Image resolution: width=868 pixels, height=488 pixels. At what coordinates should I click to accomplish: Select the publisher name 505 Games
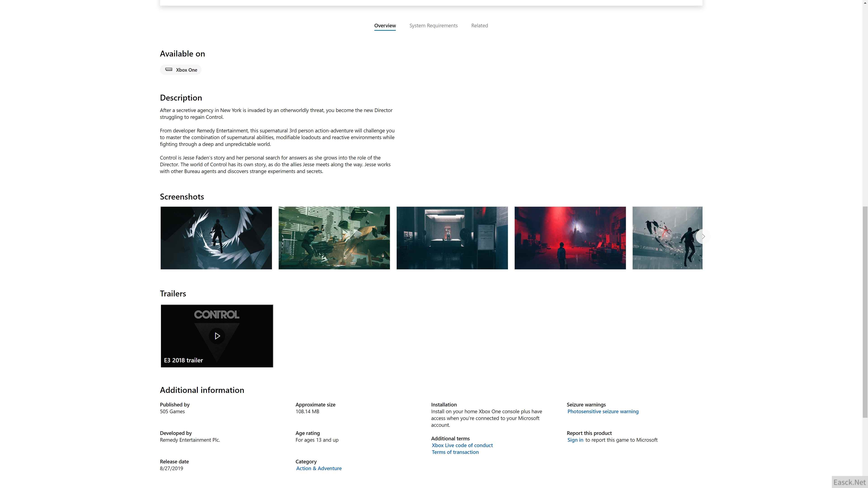tap(172, 411)
